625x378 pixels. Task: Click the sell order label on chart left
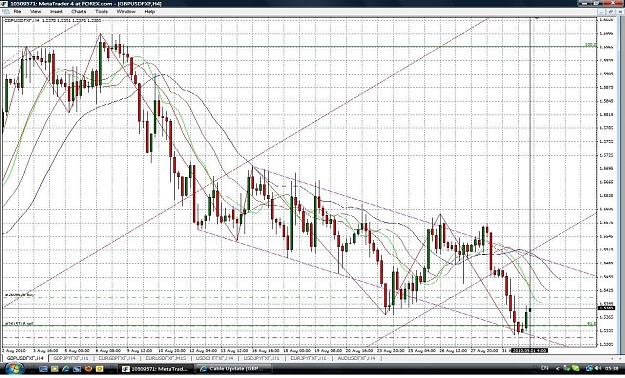19,324
